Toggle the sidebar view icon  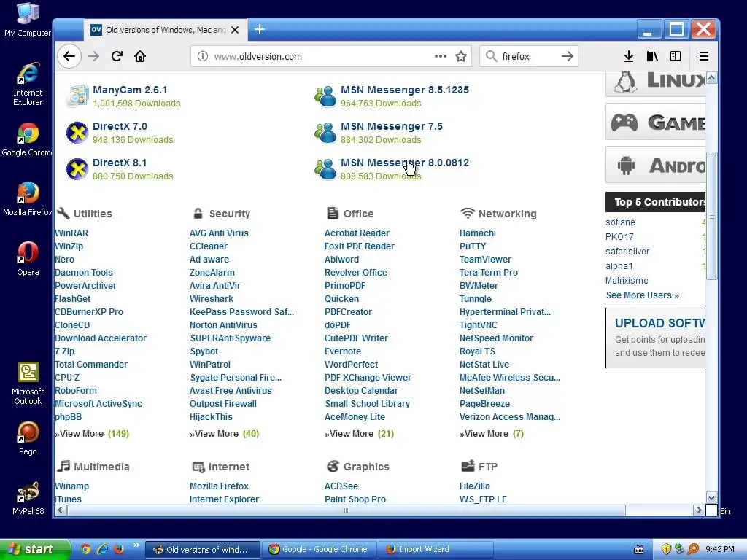(675, 56)
